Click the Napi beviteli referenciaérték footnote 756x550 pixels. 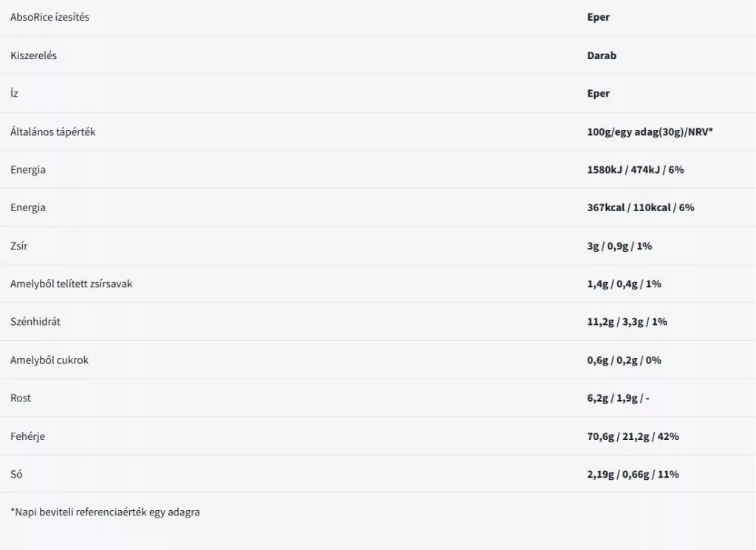point(105,512)
